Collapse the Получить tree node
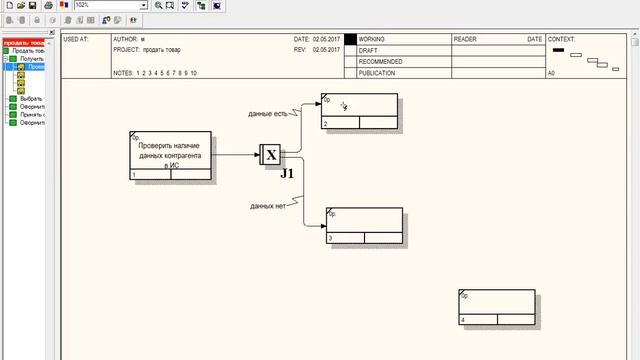 pos(6,59)
